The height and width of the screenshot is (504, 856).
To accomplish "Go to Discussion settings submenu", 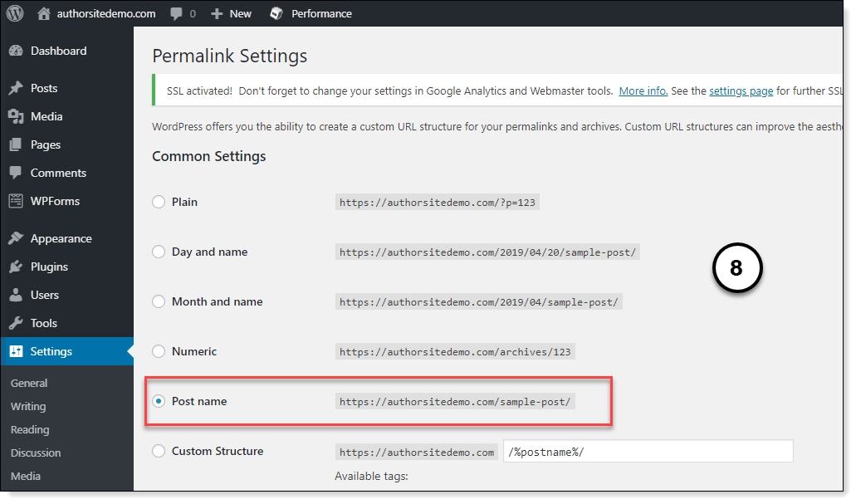I will coord(36,453).
